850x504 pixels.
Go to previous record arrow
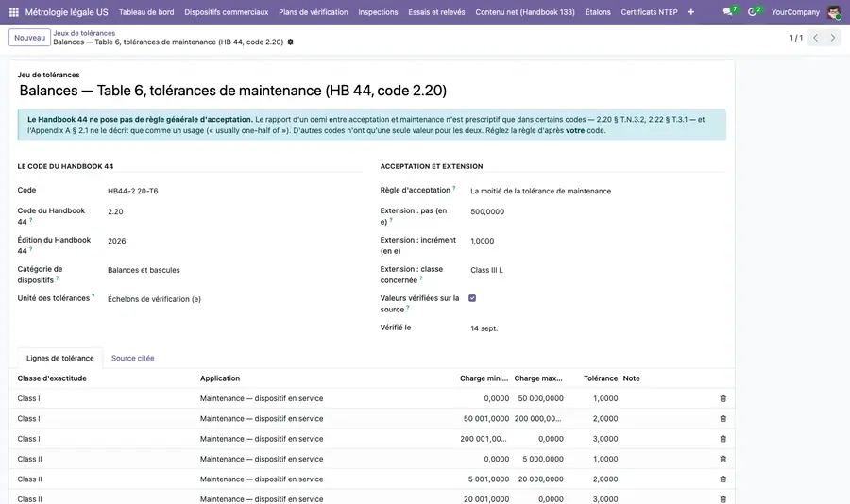[815, 38]
